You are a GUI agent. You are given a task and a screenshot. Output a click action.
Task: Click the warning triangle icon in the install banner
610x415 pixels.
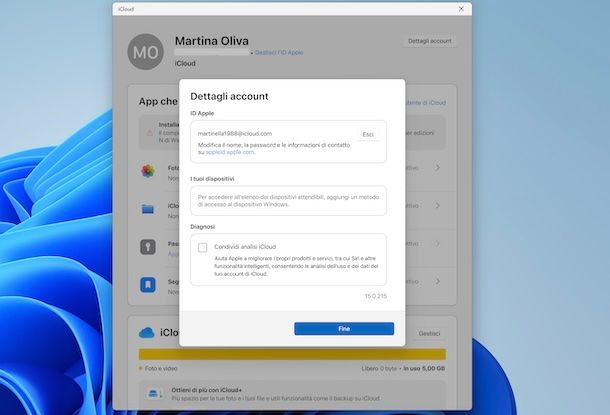click(149, 133)
